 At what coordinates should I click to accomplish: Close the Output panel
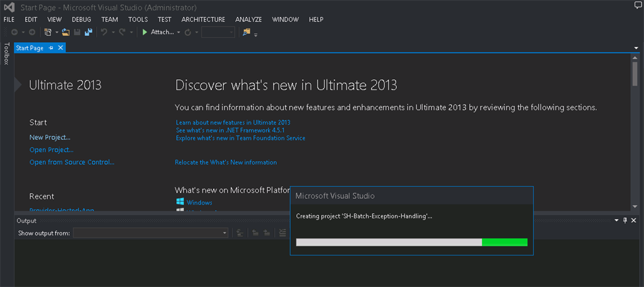[x=634, y=221]
